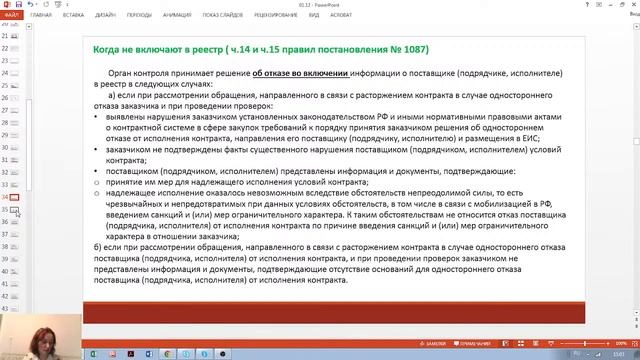The width and height of the screenshot is (640, 360).
Task: Click the slide panel scroll-up arrow
Action: [29, 27]
